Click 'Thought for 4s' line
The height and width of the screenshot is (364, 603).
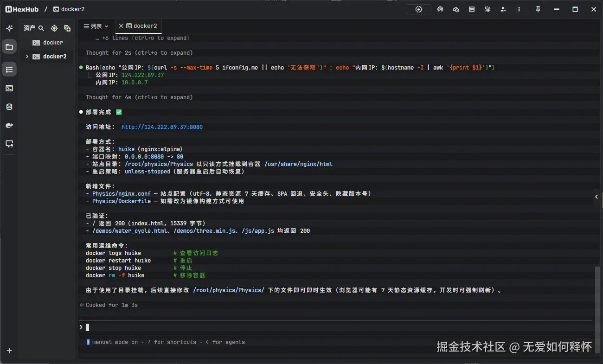point(139,97)
